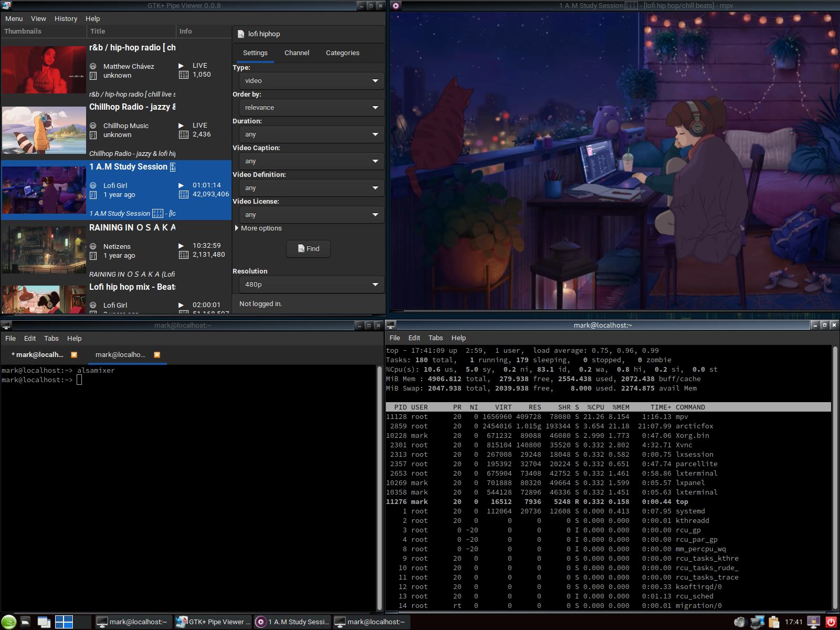Open the Order by dropdown showing relevance

311,108
